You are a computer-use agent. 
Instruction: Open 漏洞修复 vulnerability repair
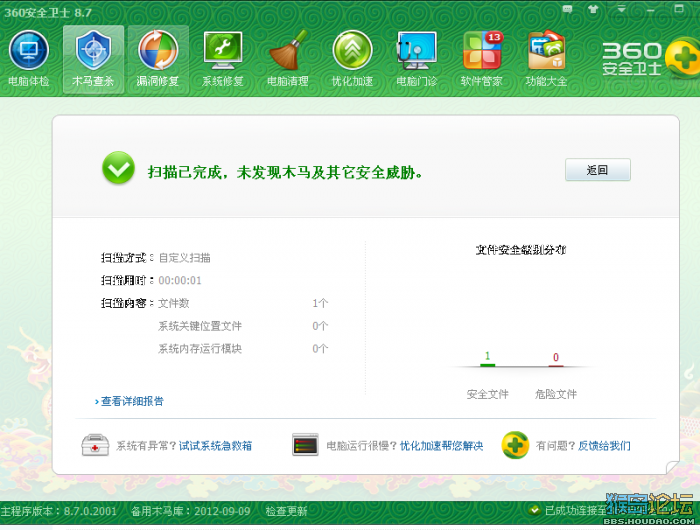[158, 59]
